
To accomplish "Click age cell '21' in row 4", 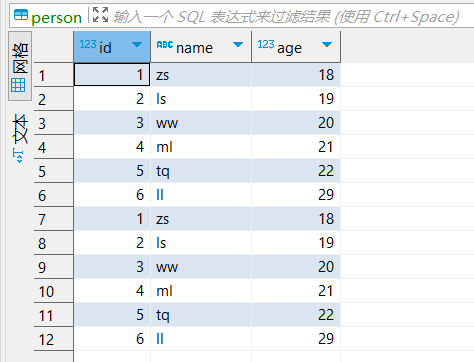I will [x=296, y=147].
